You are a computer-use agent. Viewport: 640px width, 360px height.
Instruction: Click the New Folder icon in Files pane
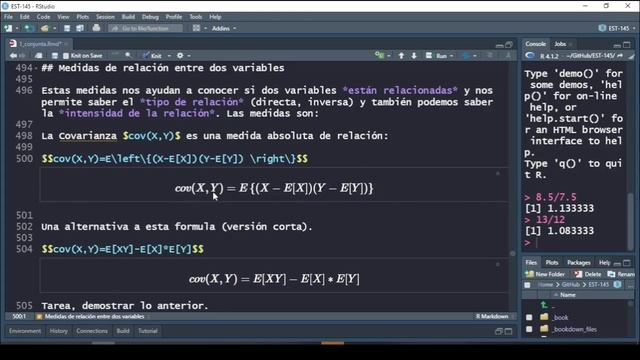tap(529, 274)
